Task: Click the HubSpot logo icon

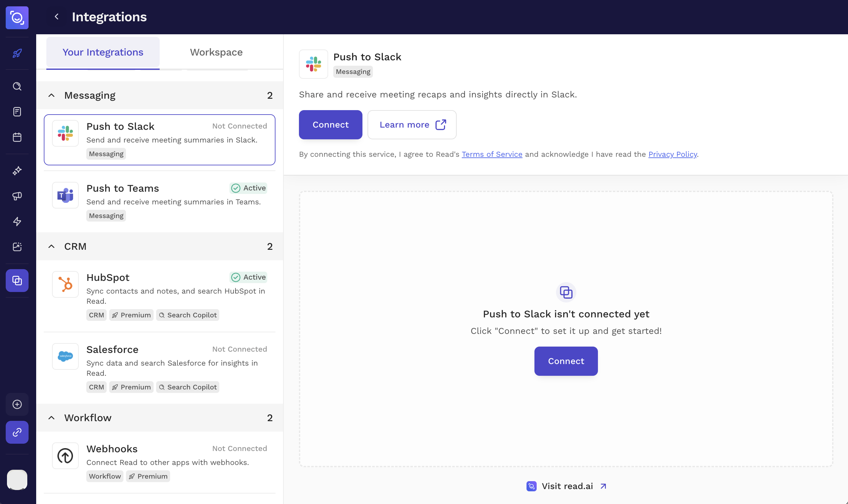Action: [65, 284]
